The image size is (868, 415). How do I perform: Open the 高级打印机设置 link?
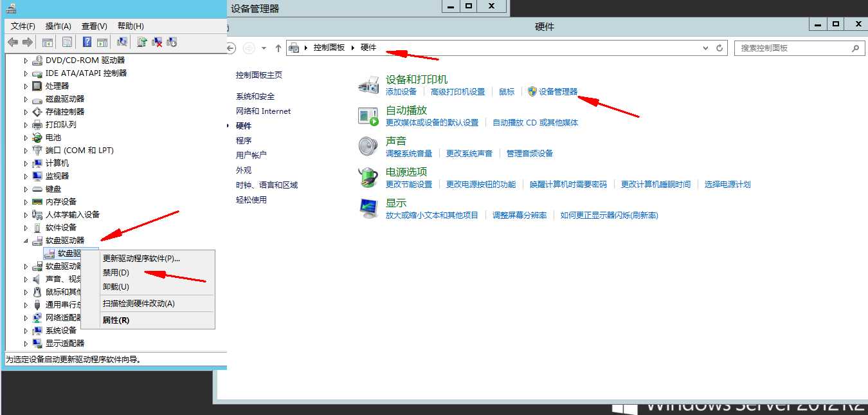[x=458, y=91]
